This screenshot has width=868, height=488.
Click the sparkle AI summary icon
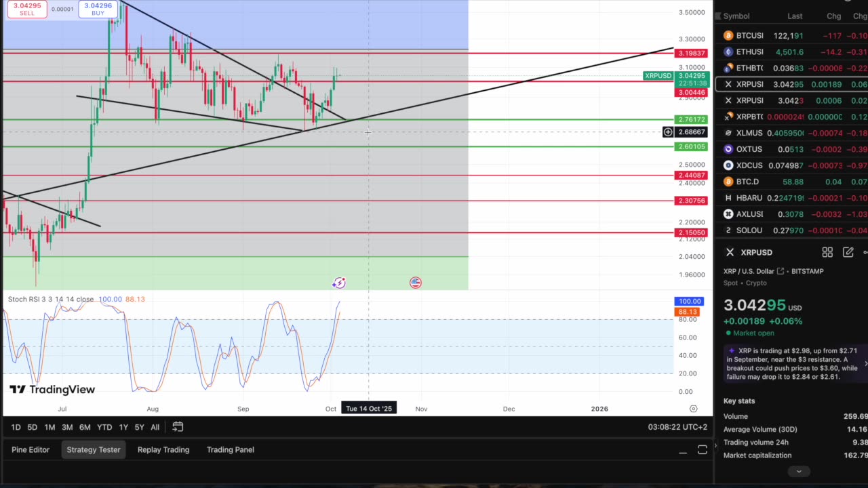[x=731, y=351]
